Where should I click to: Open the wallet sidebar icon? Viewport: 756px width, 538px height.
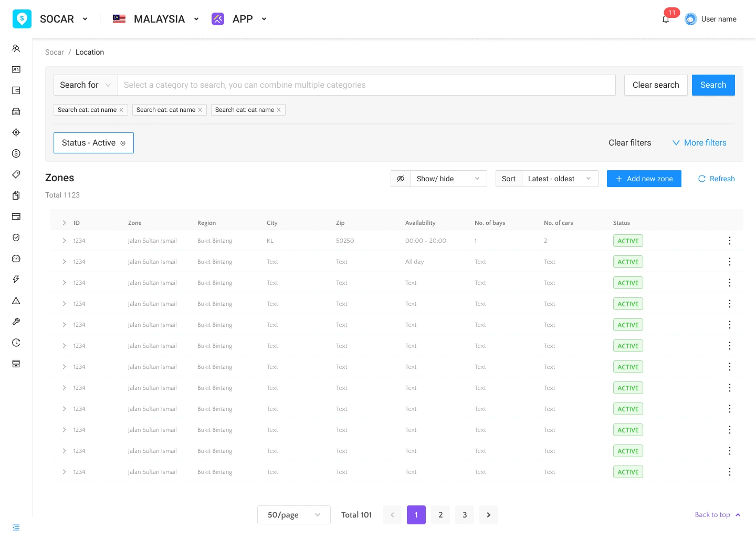16,90
